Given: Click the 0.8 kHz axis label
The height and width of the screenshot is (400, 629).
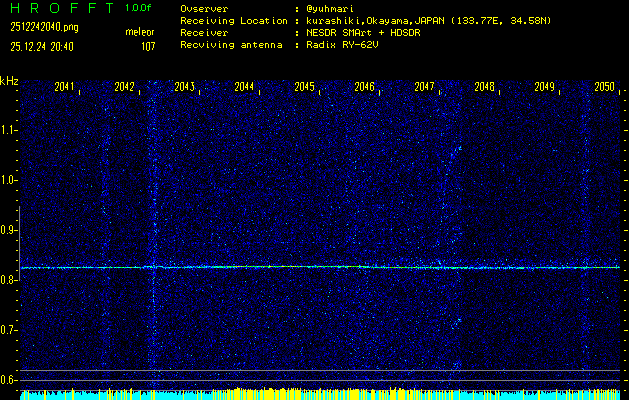Looking at the screenshot, I should tap(7, 280).
